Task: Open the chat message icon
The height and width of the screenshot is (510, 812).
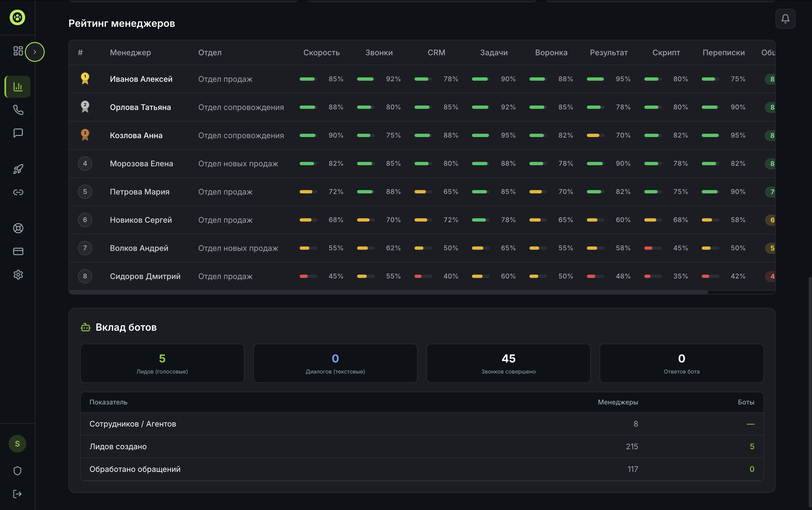Action: (x=18, y=133)
